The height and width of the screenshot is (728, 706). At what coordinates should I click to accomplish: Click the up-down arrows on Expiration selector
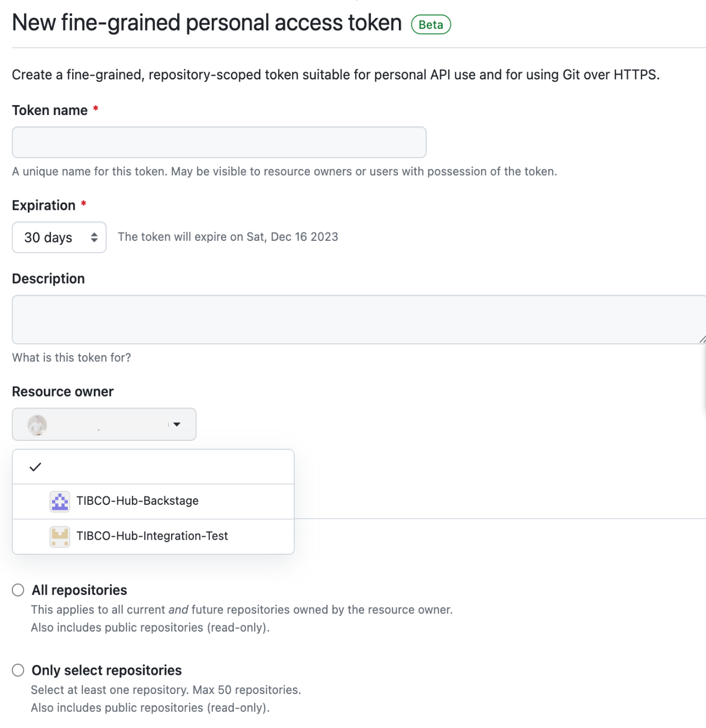tap(94, 237)
